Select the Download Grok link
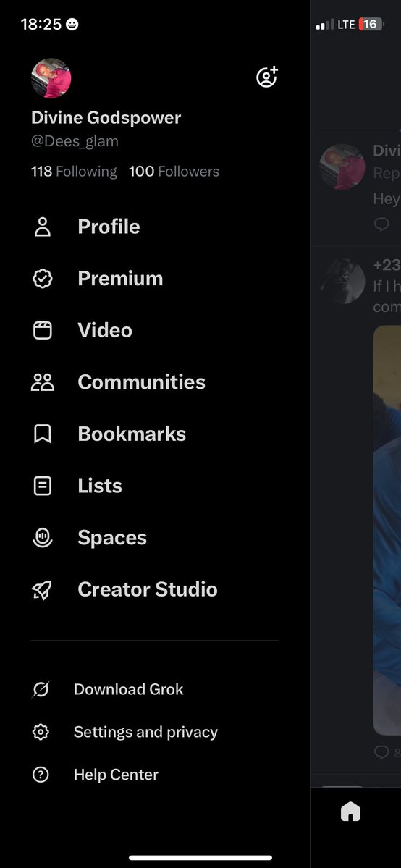Viewport: 401px width, 868px height. click(129, 689)
